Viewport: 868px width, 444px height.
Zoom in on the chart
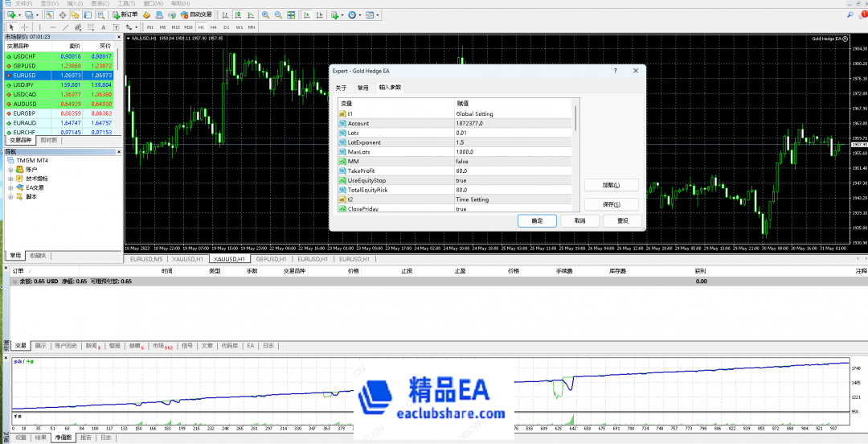click(x=266, y=14)
